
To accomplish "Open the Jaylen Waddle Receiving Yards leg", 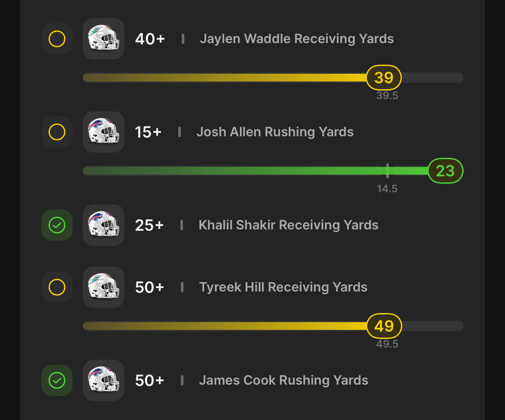I will click(297, 39).
